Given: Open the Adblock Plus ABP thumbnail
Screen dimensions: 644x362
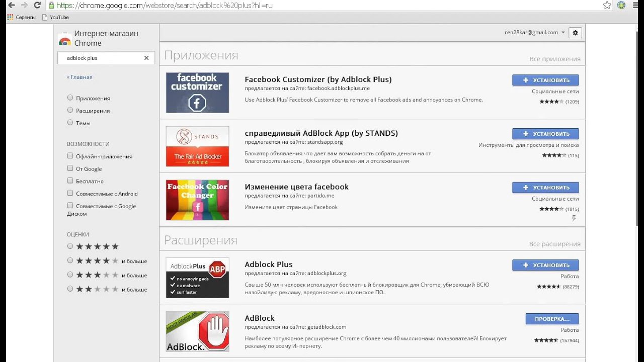Looking at the screenshot, I should (x=197, y=278).
